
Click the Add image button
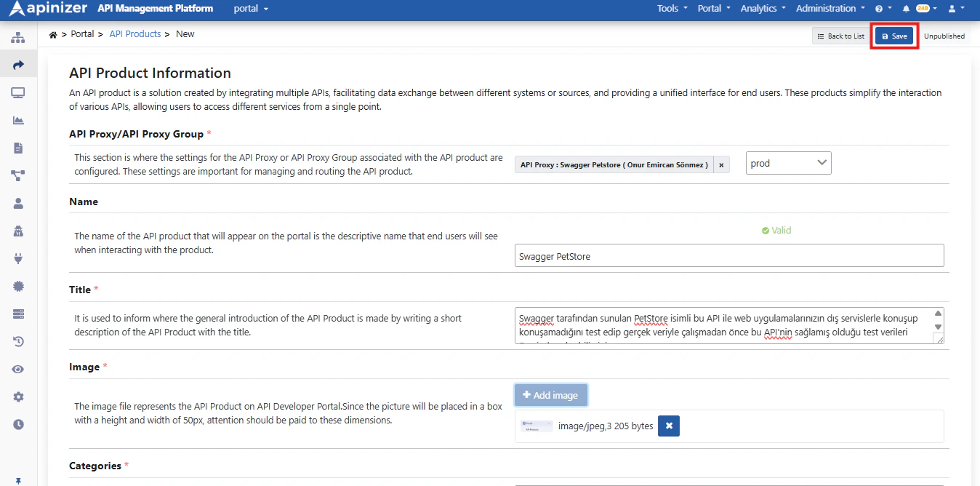click(x=550, y=395)
